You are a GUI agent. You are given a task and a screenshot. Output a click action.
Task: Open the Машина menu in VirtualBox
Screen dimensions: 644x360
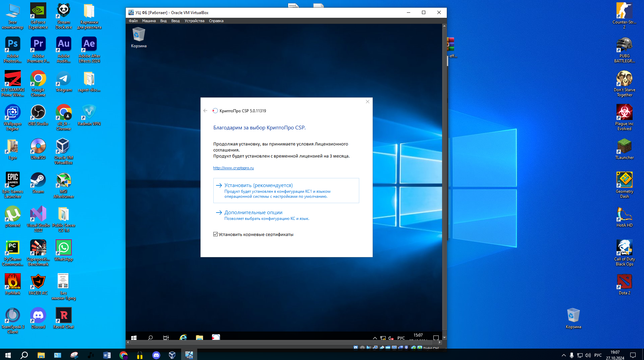pos(149,21)
